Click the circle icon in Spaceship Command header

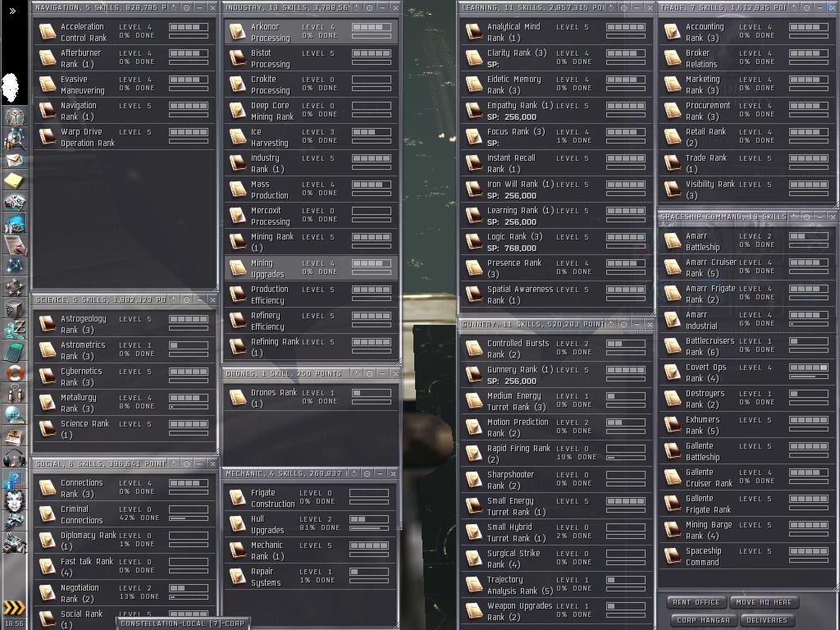coord(807,217)
